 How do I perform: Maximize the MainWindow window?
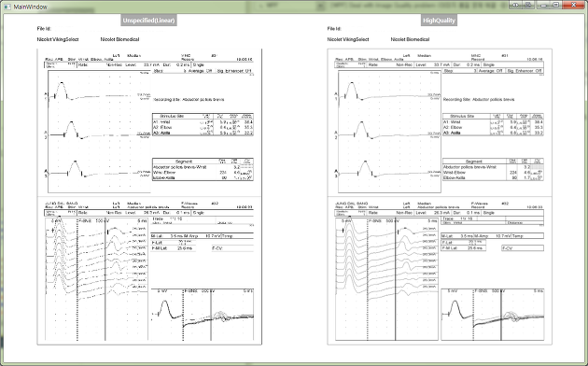click(x=555, y=5)
